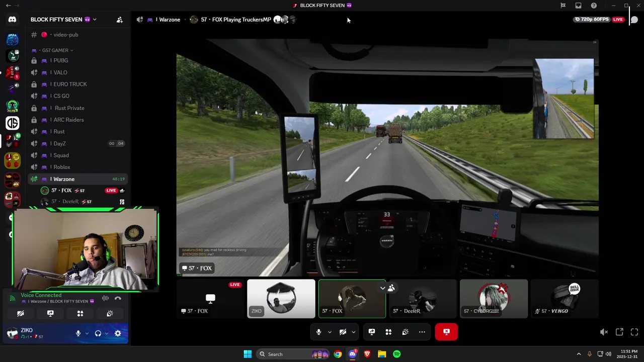644x362 pixels.
Task: Open user settings gear
Action: coord(118,333)
